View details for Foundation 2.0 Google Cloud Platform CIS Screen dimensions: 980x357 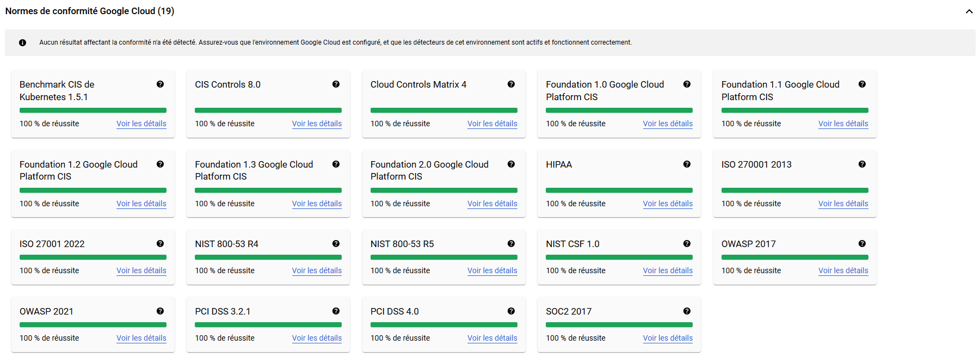(x=492, y=204)
